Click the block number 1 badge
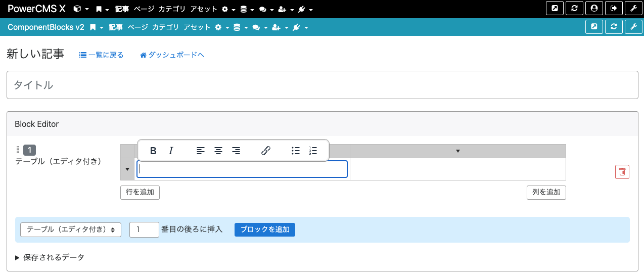 tap(29, 150)
